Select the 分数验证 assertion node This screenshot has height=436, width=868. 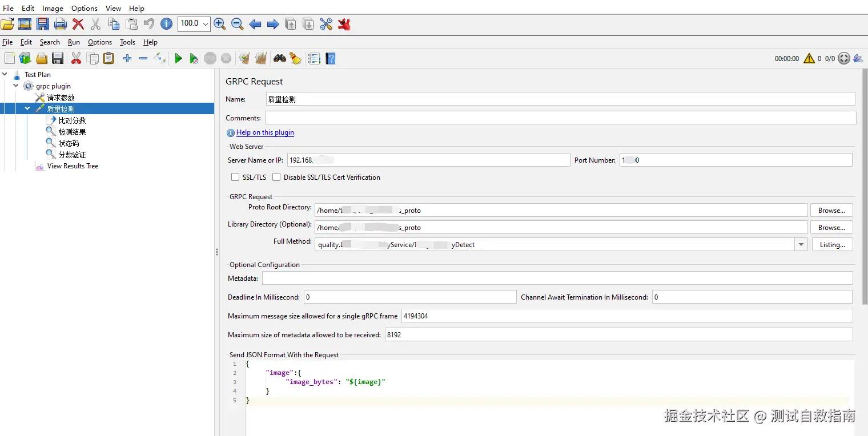[x=72, y=155]
